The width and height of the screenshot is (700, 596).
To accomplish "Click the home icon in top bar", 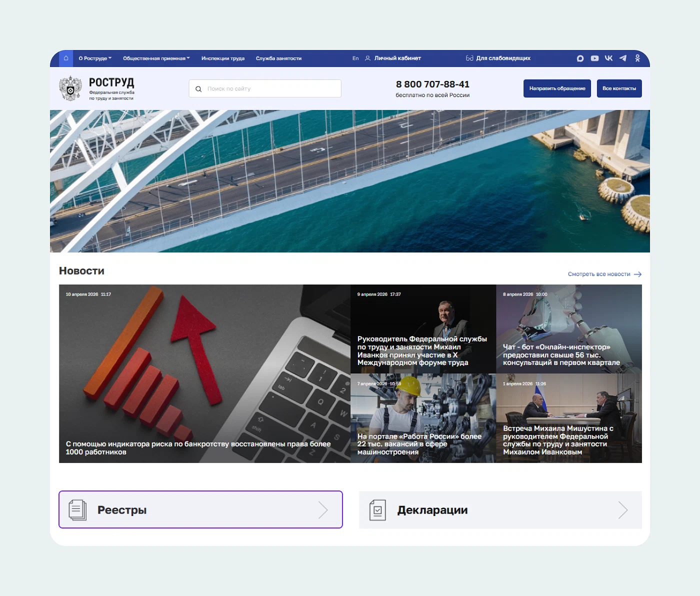I will pyautogui.click(x=66, y=58).
